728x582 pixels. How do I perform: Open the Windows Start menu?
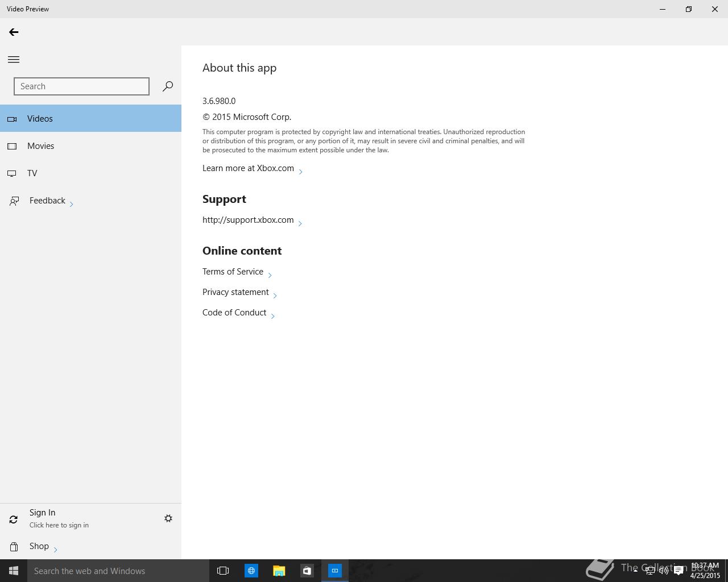tap(14, 571)
